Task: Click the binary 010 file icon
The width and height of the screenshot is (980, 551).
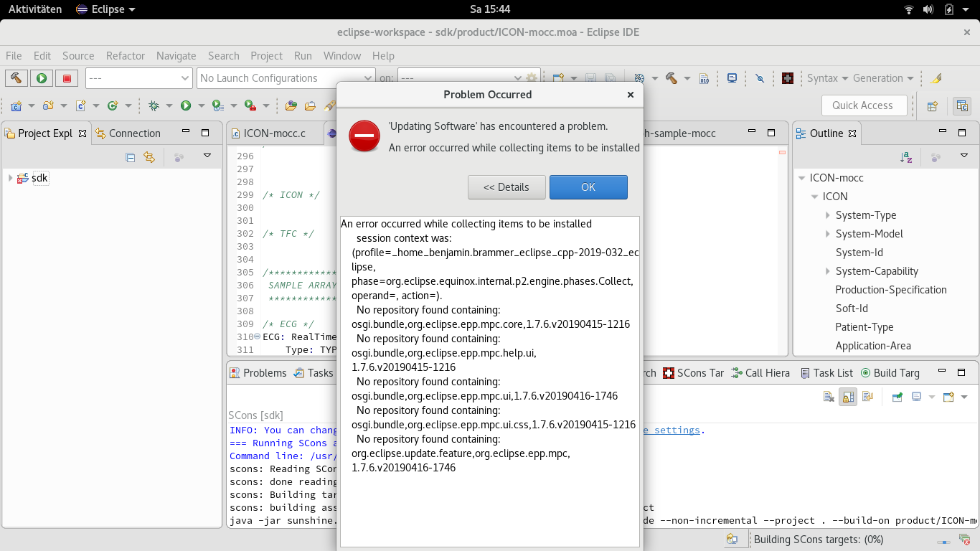Action: (x=705, y=78)
